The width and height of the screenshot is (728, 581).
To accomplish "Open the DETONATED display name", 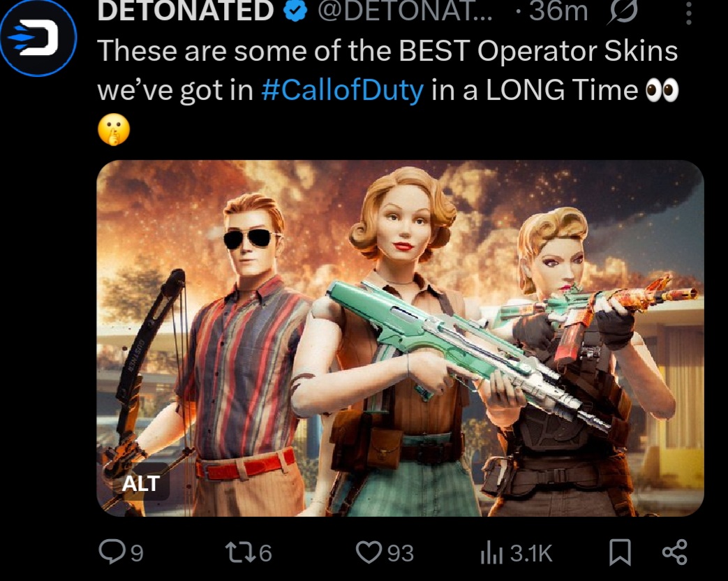I will click(186, 10).
